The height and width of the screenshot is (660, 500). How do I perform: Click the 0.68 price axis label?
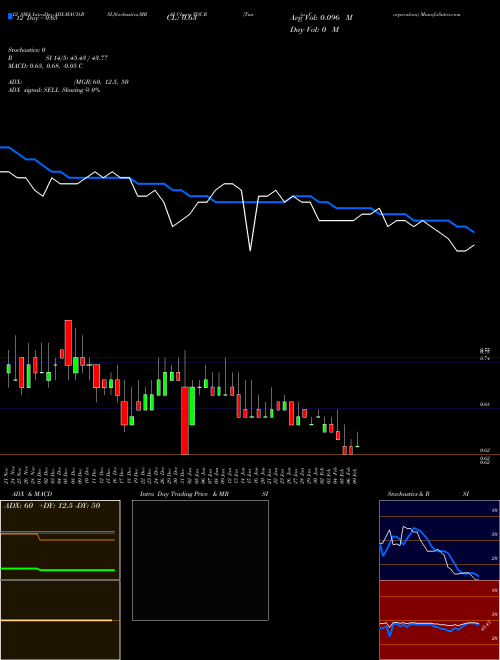coord(484,405)
